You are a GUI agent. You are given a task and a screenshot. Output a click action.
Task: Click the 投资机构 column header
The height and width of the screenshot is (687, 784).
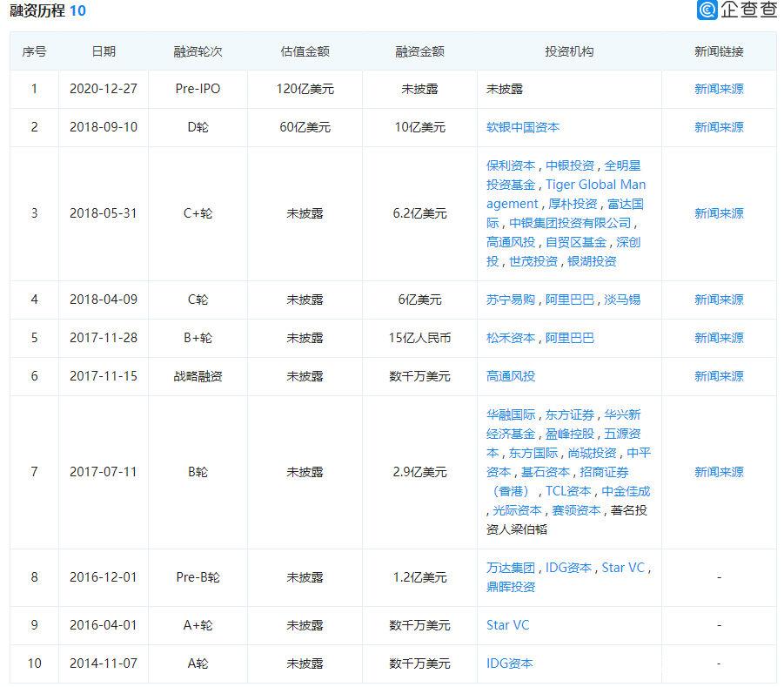click(569, 51)
